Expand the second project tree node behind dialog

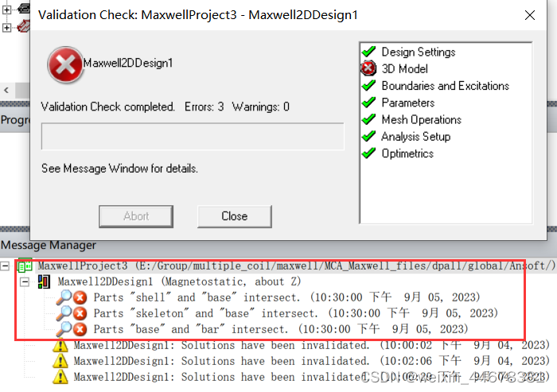6,27
